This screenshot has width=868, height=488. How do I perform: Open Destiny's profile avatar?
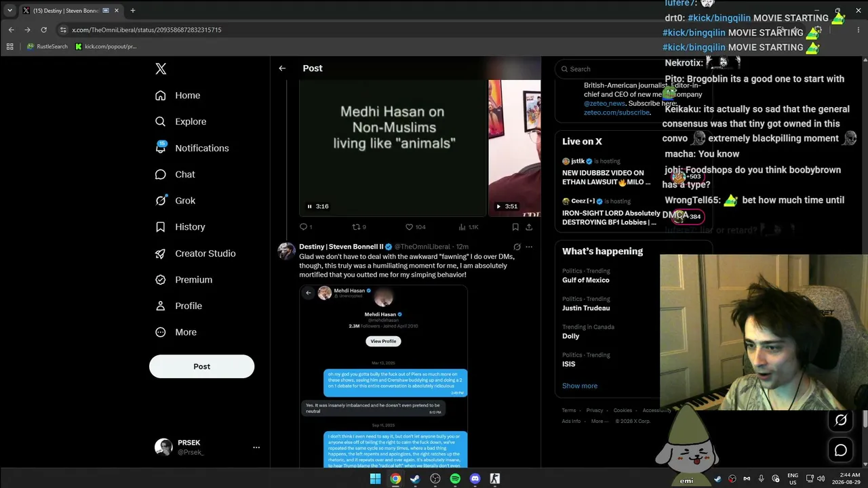pyautogui.click(x=287, y=251)
